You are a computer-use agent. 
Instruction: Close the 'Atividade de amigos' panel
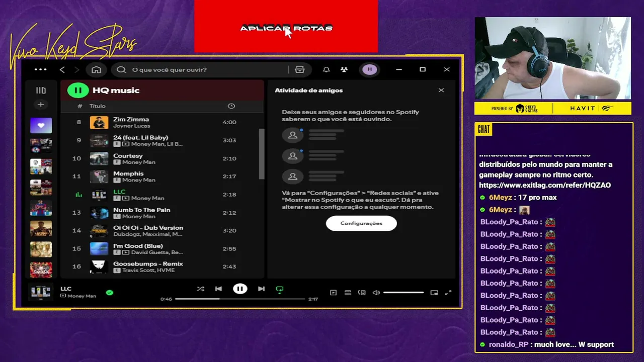pos(441,90)
